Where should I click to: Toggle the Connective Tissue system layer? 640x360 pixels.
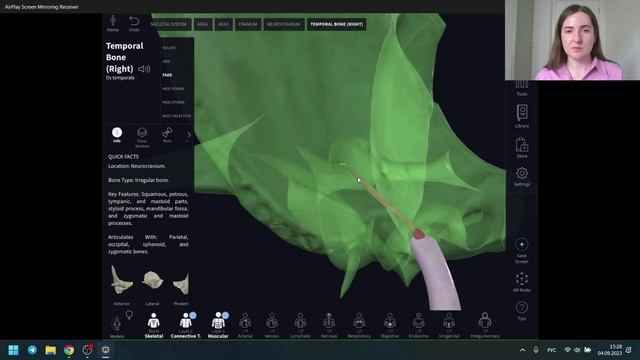186,326
